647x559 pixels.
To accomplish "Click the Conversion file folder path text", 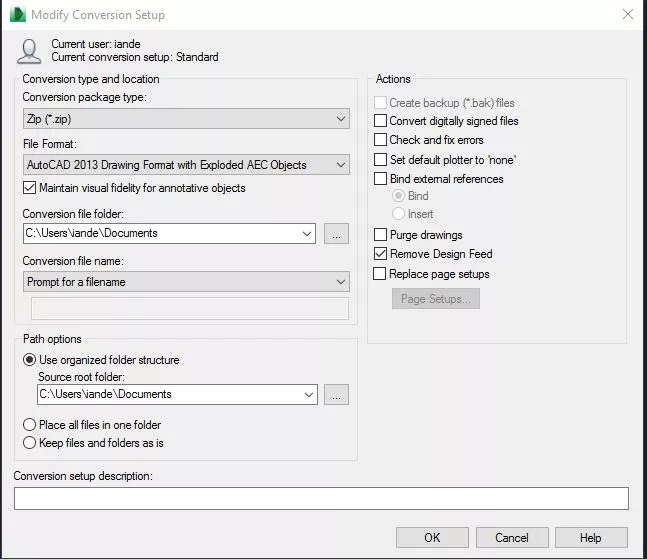I will coord(92,233).
